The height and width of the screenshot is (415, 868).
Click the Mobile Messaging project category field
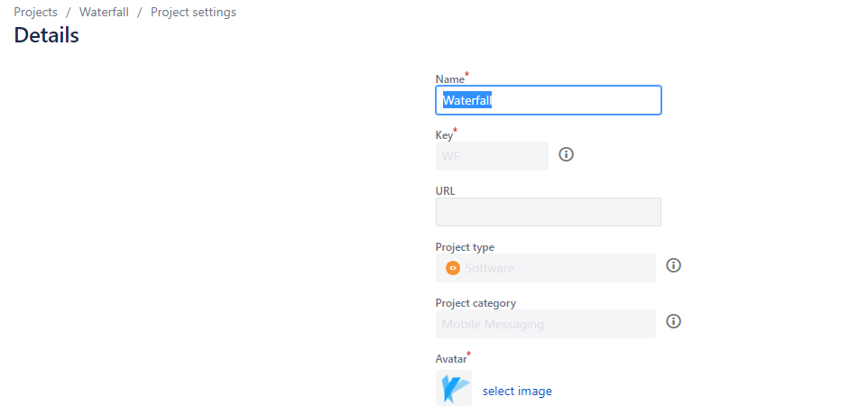pos(545,324)
